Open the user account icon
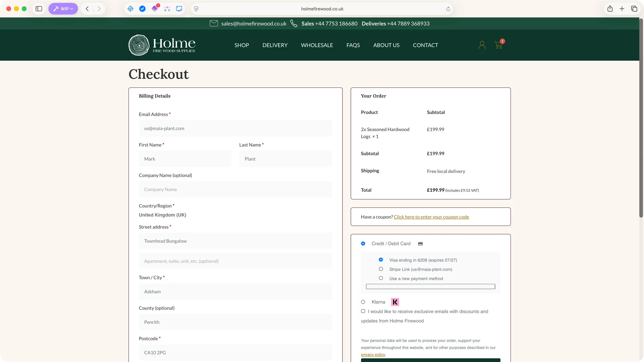 tap(482, 45)
